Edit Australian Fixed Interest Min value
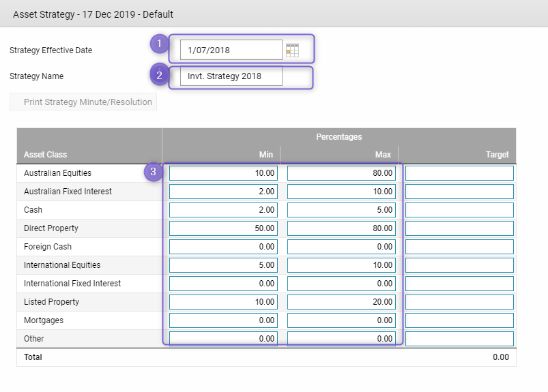548x392 pixels. [x=223, y=192]
